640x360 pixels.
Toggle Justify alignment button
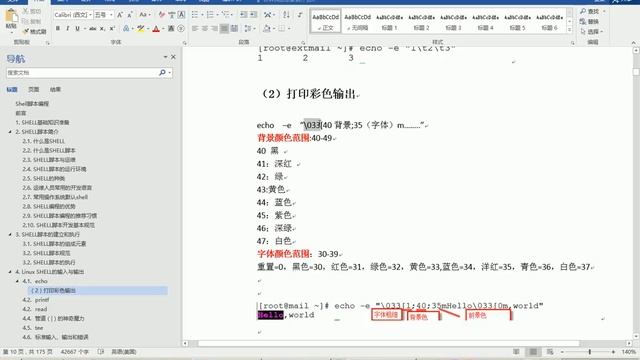point(224,29)
